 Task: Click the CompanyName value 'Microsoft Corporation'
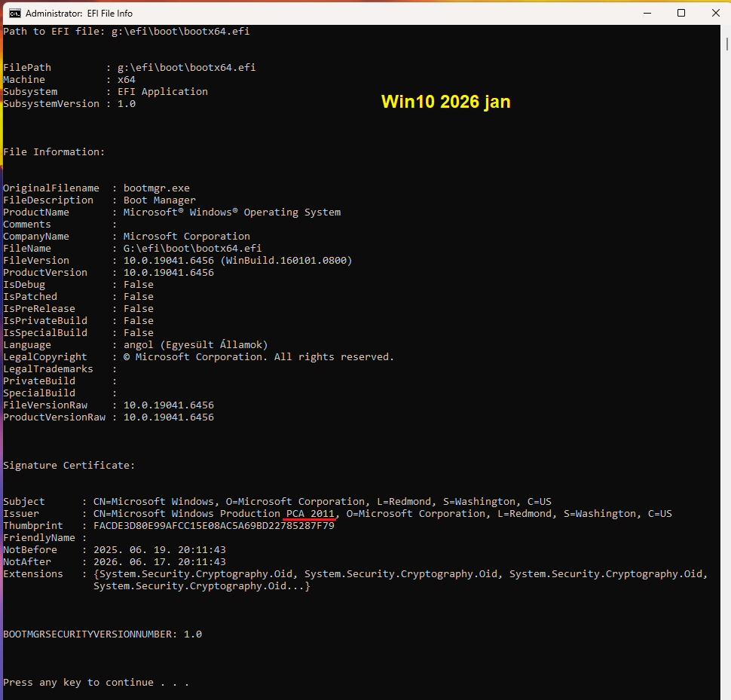[186, 237]
